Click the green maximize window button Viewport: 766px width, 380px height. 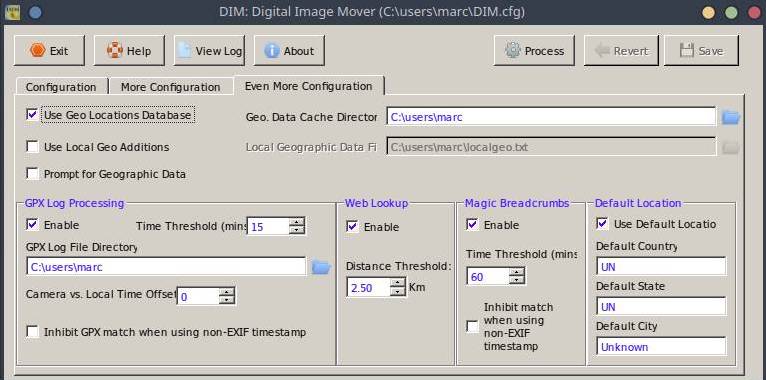coord(731,12)
